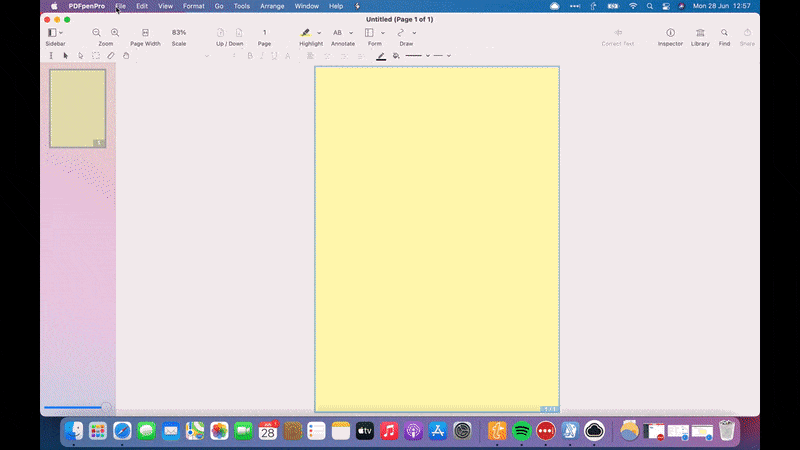The image size is (800, 450).
Task: Zoom in with the plus magnifier
Action: (115, 33)
